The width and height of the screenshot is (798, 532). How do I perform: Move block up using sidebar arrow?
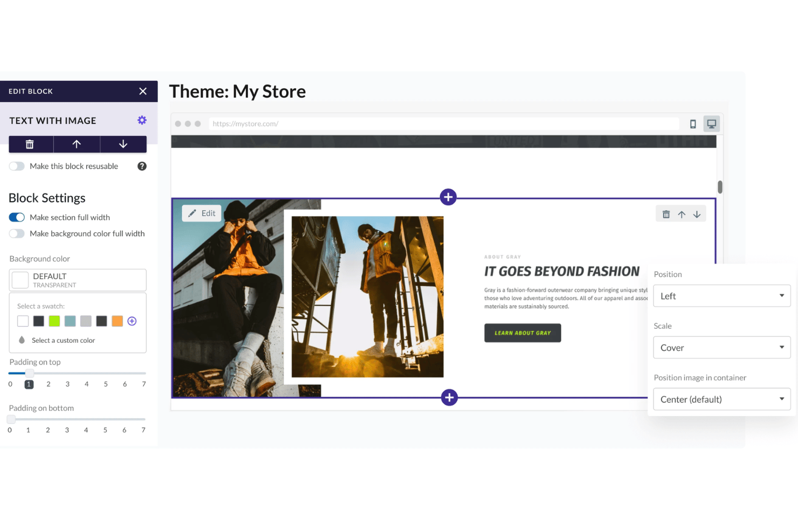tap(77, 144)
